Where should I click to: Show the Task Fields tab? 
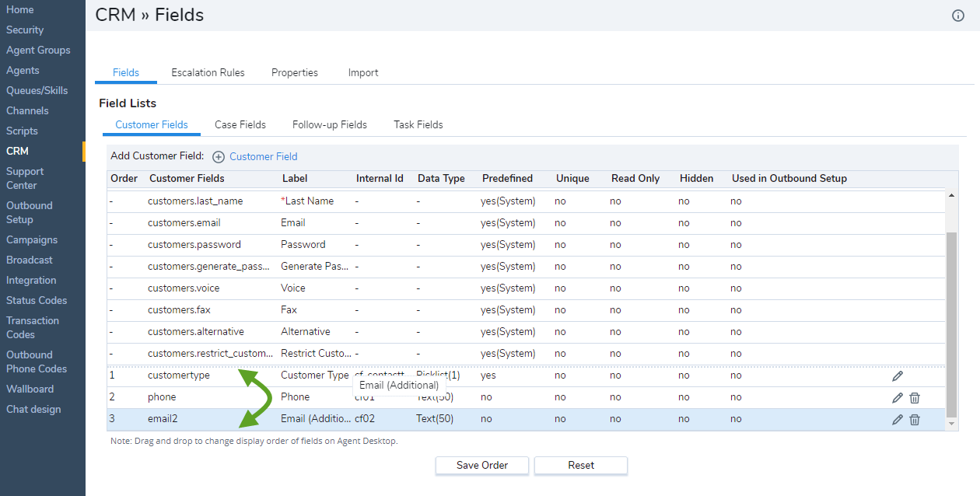(x=418, y=124)
